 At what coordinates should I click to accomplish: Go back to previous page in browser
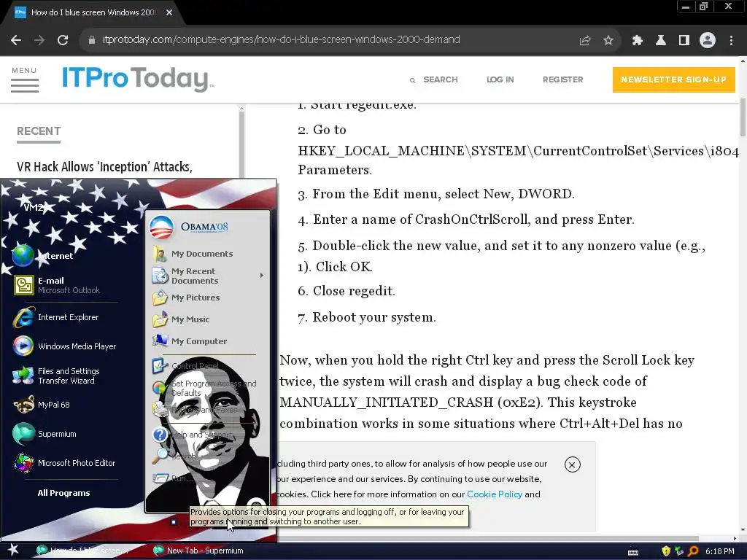16,40
